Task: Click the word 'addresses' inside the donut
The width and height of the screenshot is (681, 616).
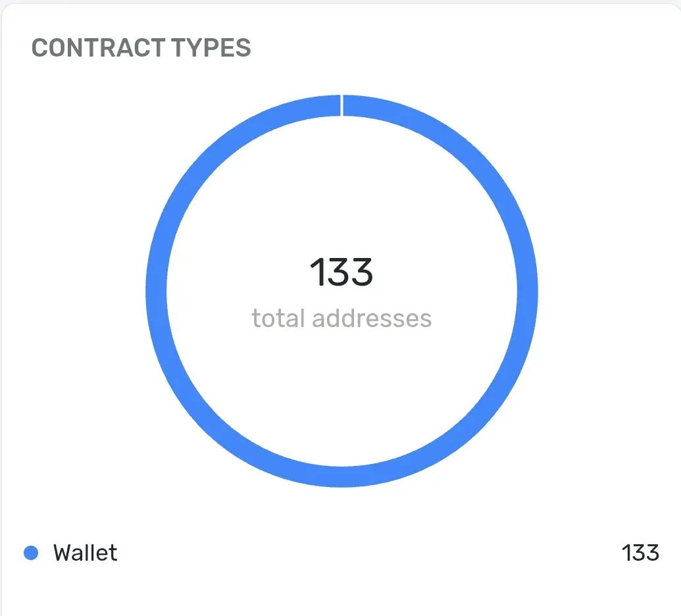Action: 372,318
